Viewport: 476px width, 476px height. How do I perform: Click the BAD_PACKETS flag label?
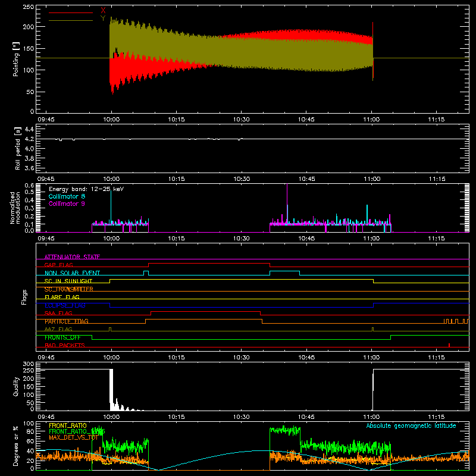tap(65, 345)
